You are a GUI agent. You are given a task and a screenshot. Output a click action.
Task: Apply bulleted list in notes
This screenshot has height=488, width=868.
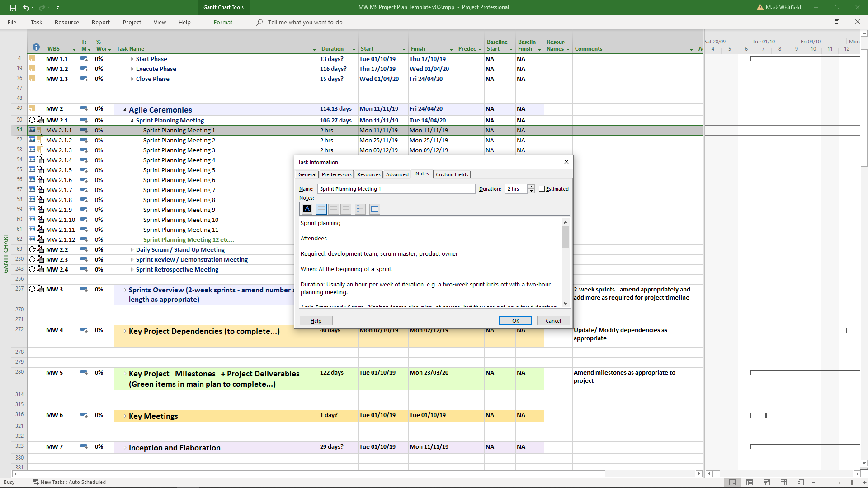[x=360, y=209]
